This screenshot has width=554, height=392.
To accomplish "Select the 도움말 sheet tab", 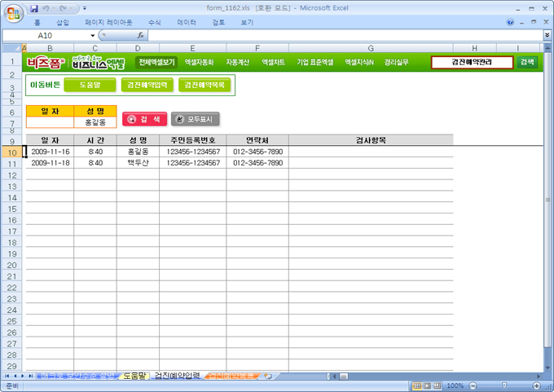I will (x=134, y=376).
